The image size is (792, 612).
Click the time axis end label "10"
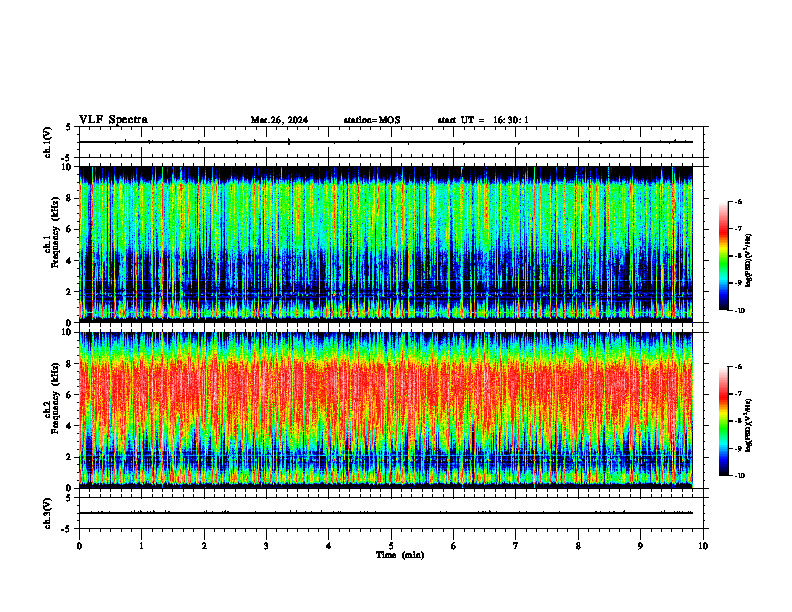[x=703, y=546]
